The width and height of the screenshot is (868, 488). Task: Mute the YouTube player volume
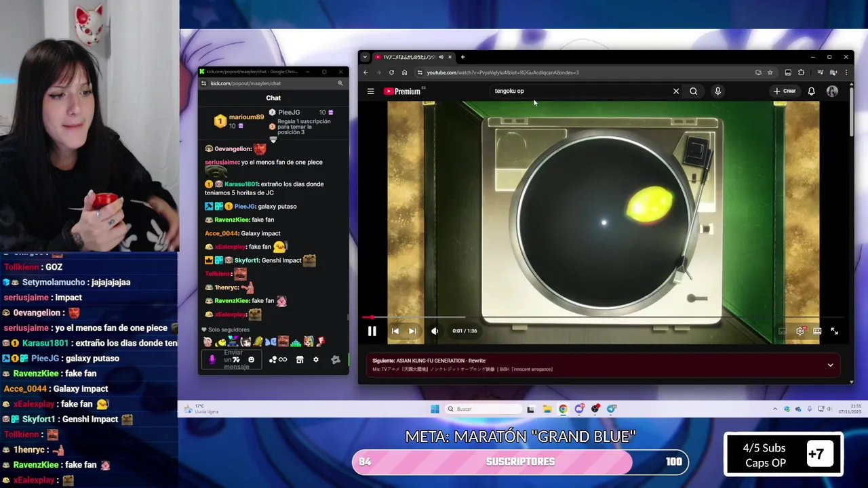(x=435, y=331)
